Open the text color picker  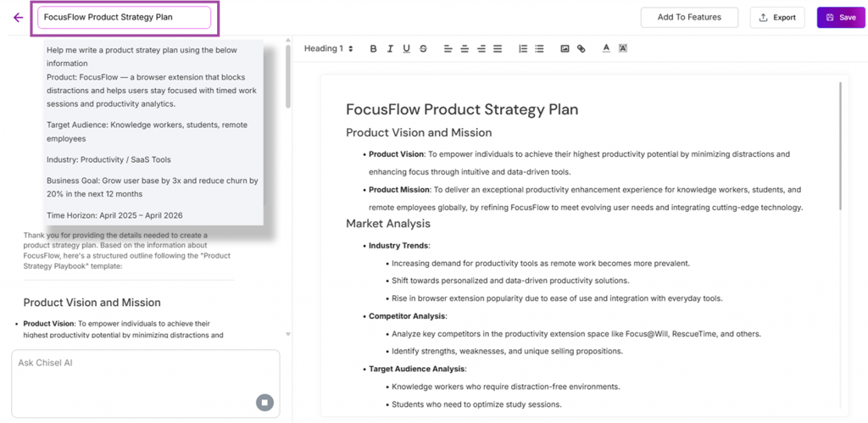tap(606, 49)
